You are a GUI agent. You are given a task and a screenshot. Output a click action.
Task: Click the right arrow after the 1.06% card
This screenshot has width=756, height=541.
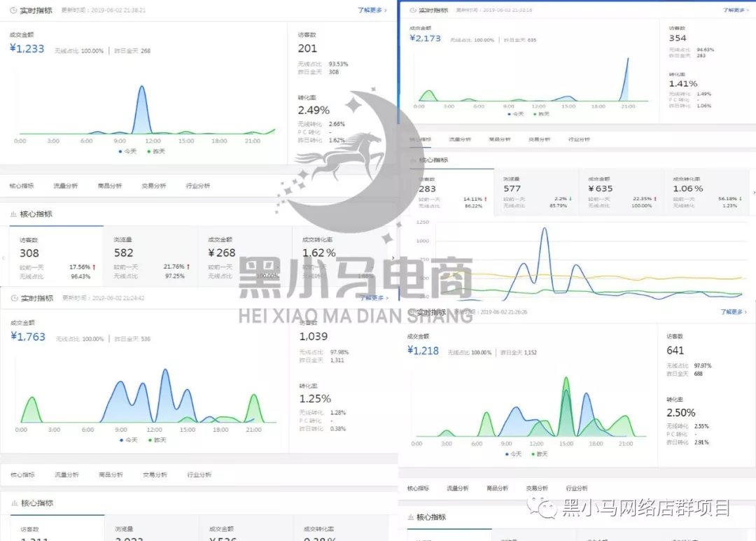click(753, 192)
